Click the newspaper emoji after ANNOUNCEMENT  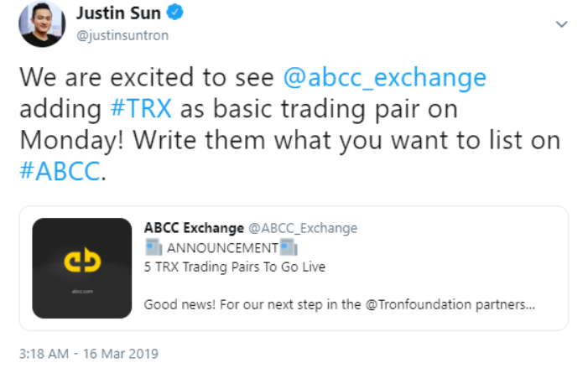(x=289, y=247)
